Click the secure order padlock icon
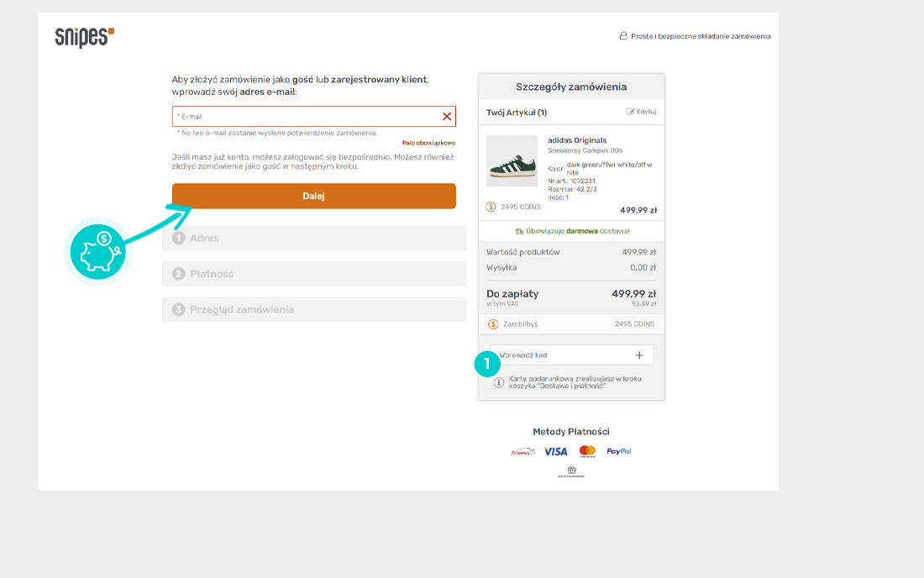The width and height of the screenshot is (924, 578). [623, 36]
